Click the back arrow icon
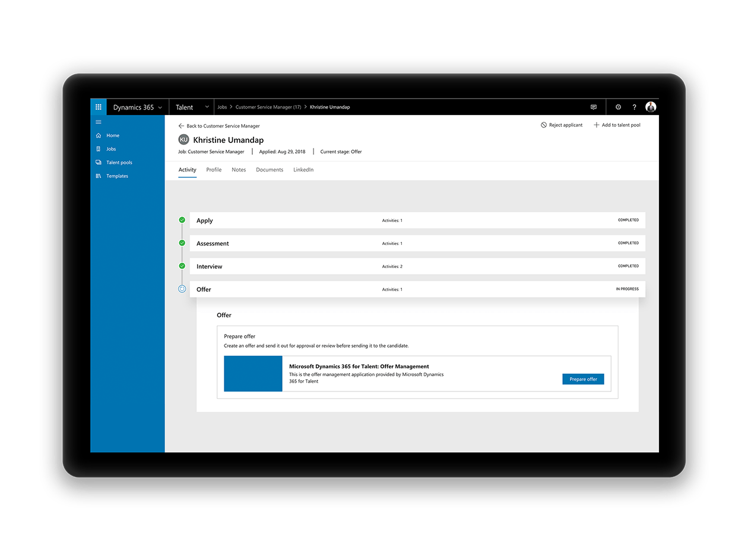748x560 pixels. (x=181, y=126)
